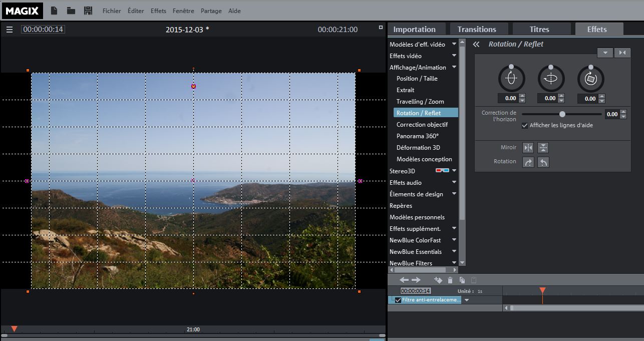Click the timecode field above the preview
Screen dimensions: 644x341
click(43, 29)
